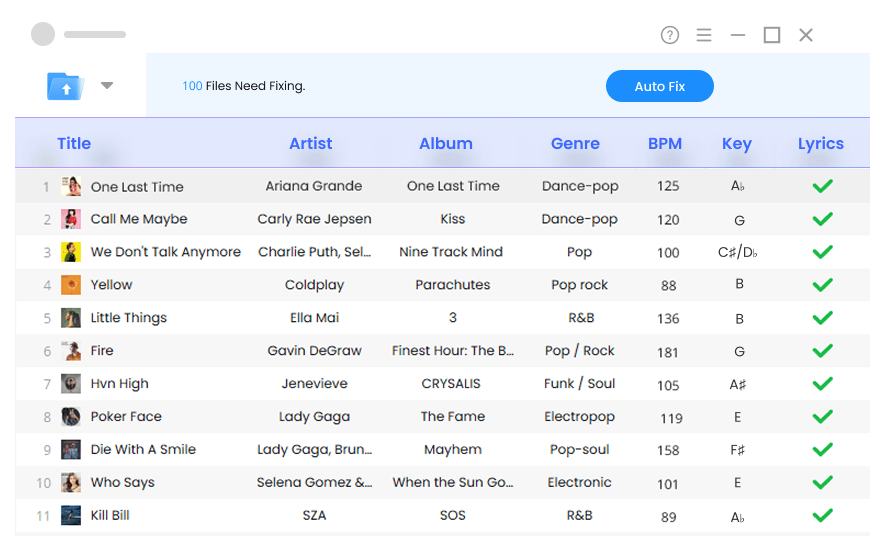Viewport: 885px width, 536px height.
Task: Click genre Electronic
Action: click(x=580, y=482)
